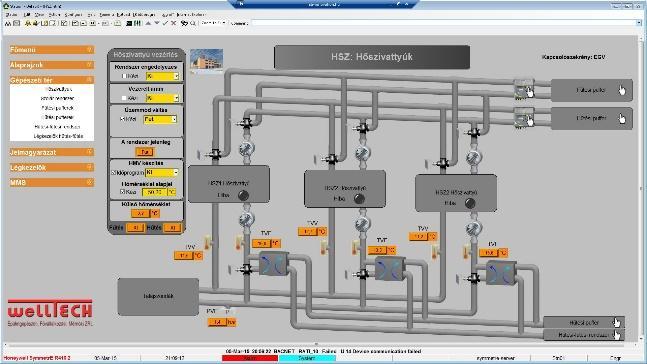The height and width of the screenshot is (364, 647).
Task: Expand the Jelmagyarázat sidebar section
Action: click(52, 152)
